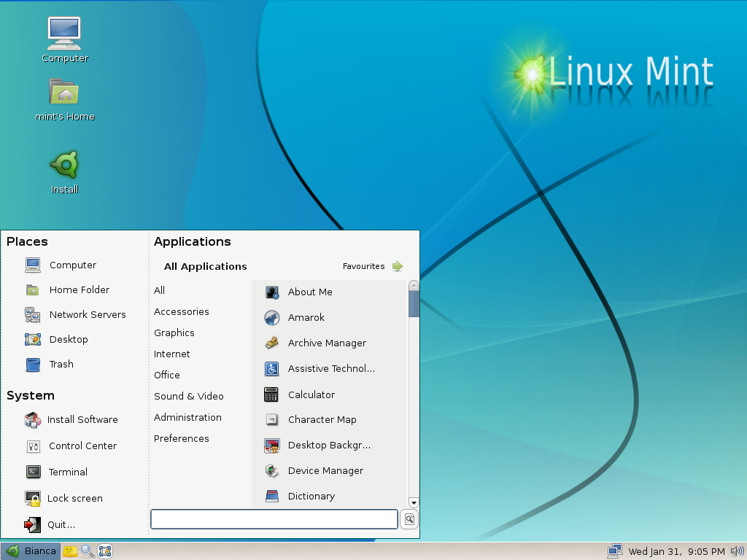Open Network Servers in Places
The image size is (747, 560).
tap(75, 314)
